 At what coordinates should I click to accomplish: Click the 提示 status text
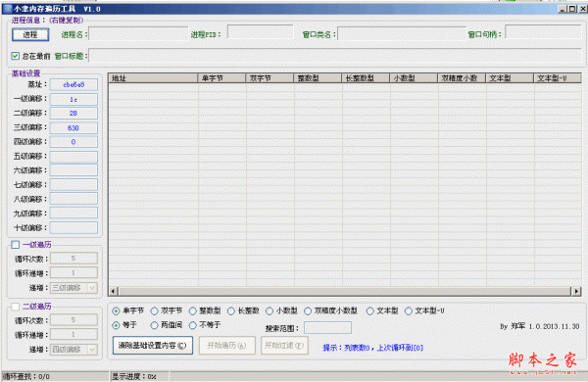click(373, 348)
